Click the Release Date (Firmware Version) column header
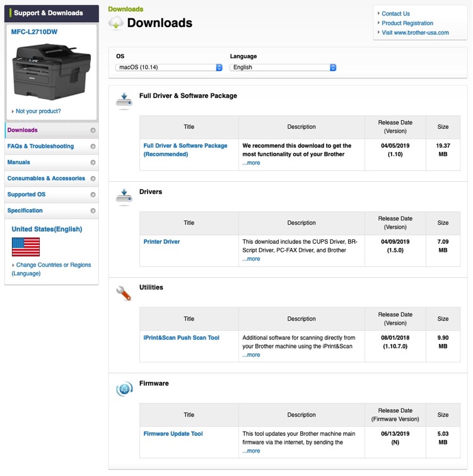The width and height of the screenshot is (473, 476). pyautogui.click(x=395, y=415)
